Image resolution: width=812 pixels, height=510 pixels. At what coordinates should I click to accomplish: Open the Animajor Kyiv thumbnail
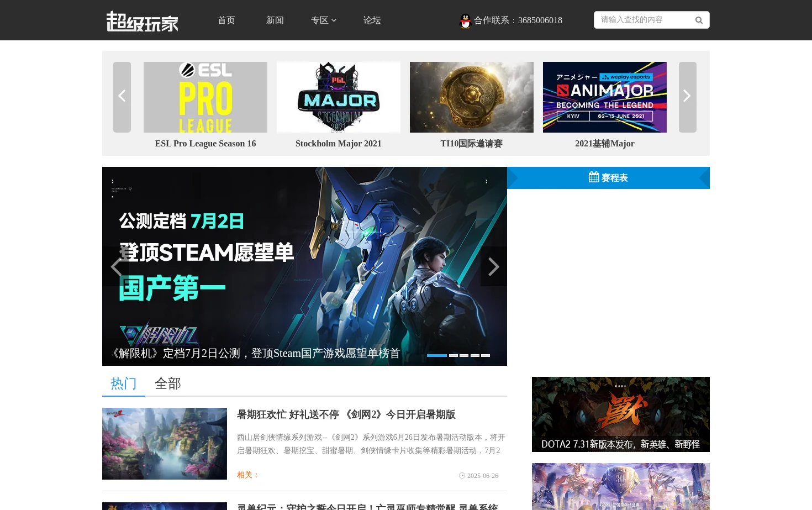[605, 97]
